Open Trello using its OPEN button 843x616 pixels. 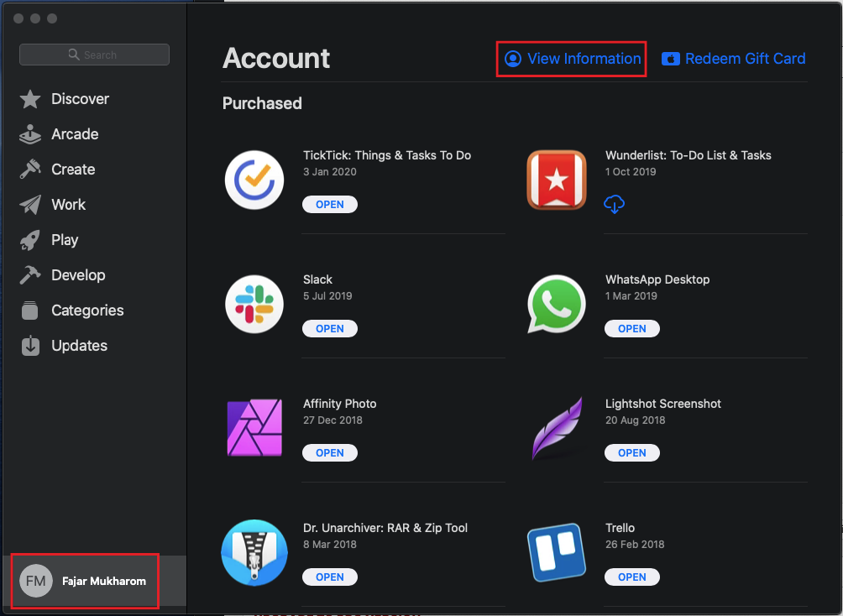pyautogui.click(x=631, y=577)
